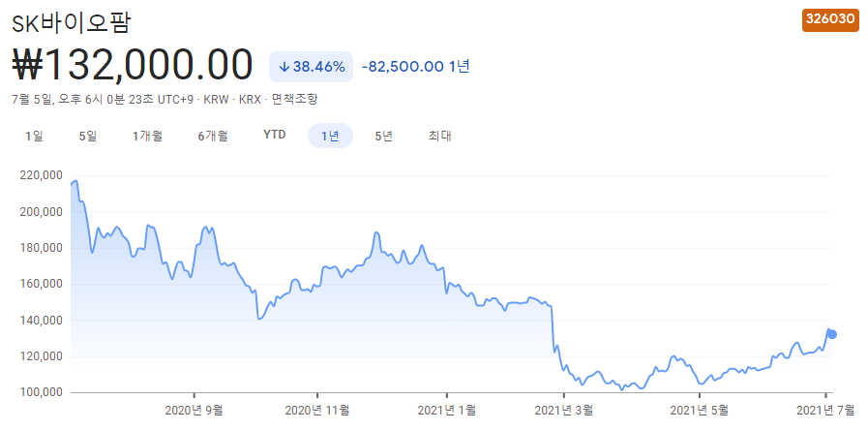Click the 2021년 7월 axis label
This screenshot has height=430, width=868.
tap(825, 410)
